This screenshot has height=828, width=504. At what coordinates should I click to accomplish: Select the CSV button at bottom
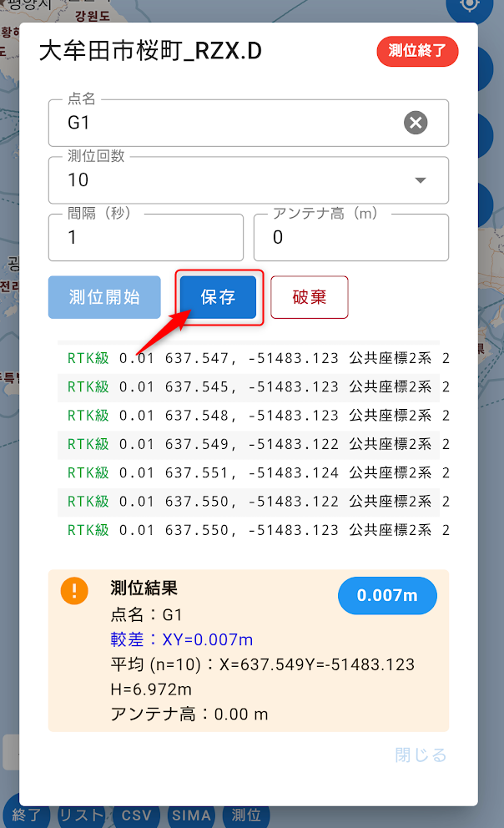pyautogui.click(x=136, y=815)
